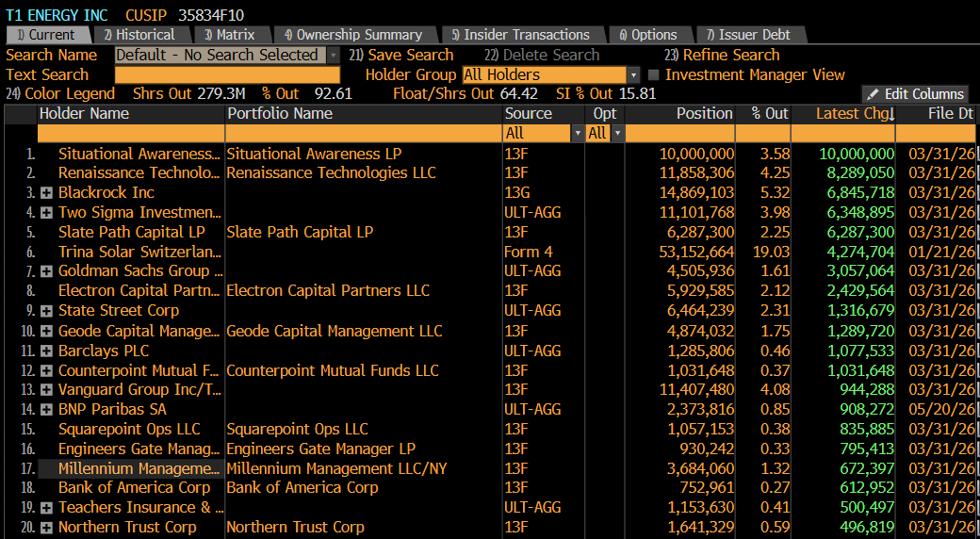This screenshot has width=980, height=539.
Task: Sort by Latest Chg column header
Action: [856, 114]
